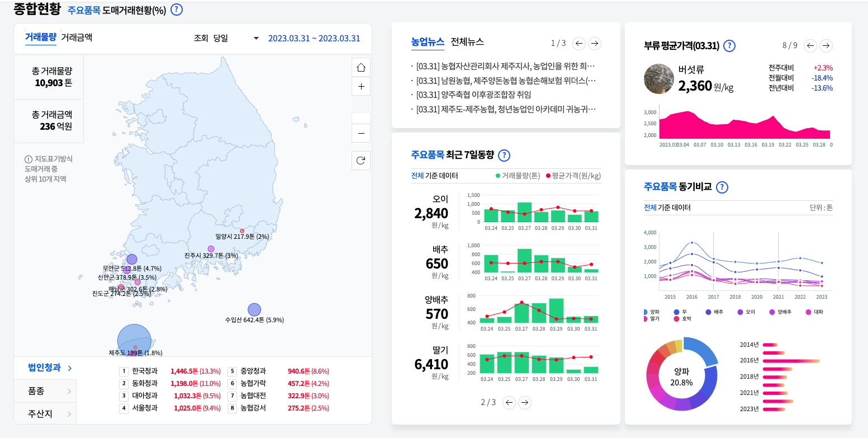Select the 농업뉴스 tab
This screenshot has width=868, height=438.
[428, 41]
